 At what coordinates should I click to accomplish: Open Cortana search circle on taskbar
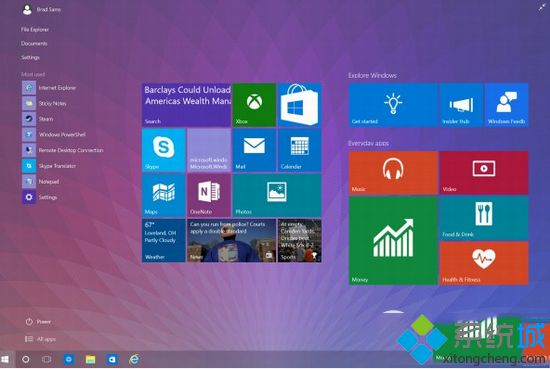click(x=26, y=359)
